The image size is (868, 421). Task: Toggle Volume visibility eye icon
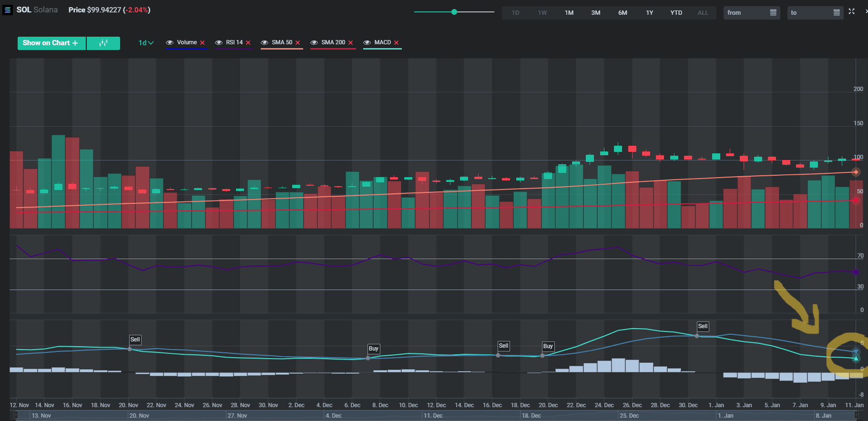coord(169,43)
